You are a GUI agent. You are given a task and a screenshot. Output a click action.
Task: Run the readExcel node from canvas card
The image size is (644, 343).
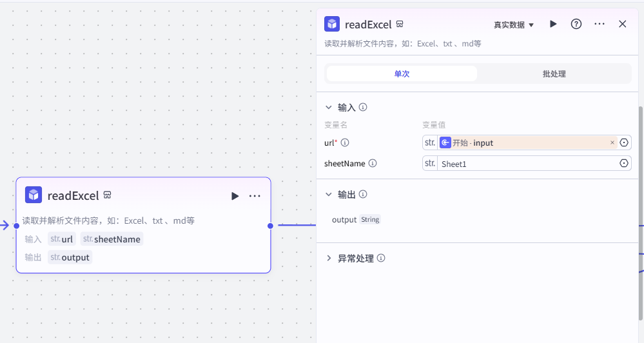235,196
